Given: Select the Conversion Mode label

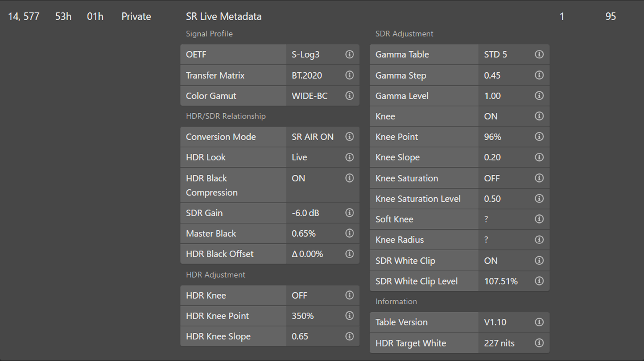Looking at the screenshot, I should (x=221, y=137).
